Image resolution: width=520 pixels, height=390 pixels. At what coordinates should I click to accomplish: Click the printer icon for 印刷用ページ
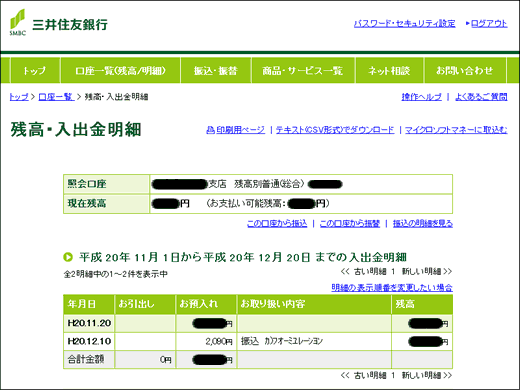coord(210,130)
